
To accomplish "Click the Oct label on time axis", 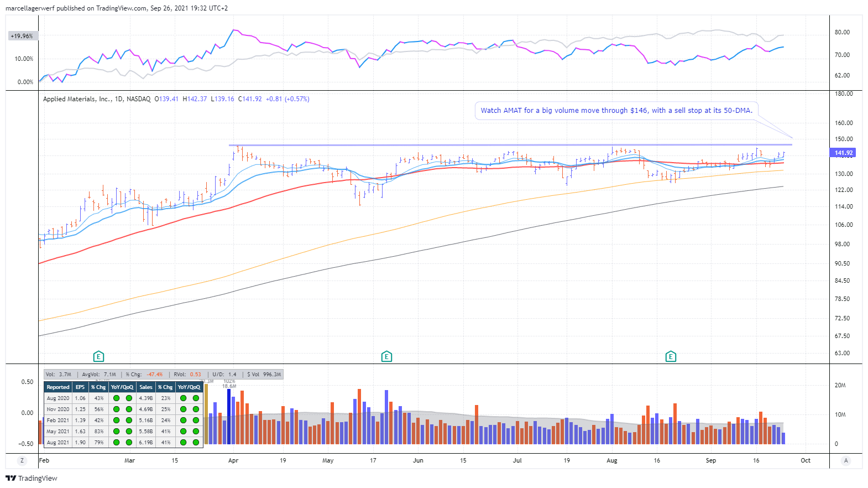I will (806, 460).
